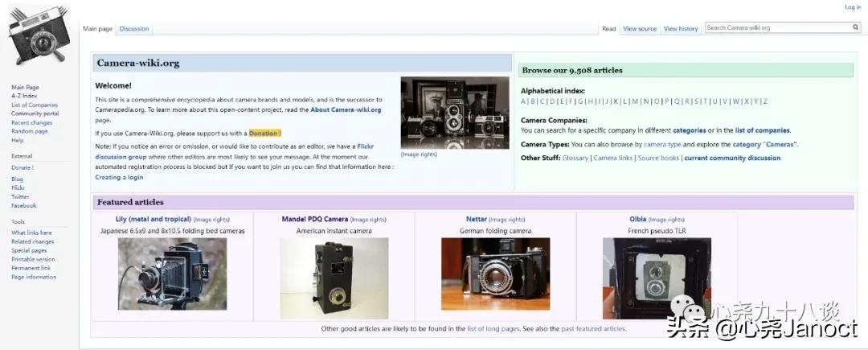Open letter Z in alphabetical index
Screen dimensions: 868x350
click(x=765, y=101)
